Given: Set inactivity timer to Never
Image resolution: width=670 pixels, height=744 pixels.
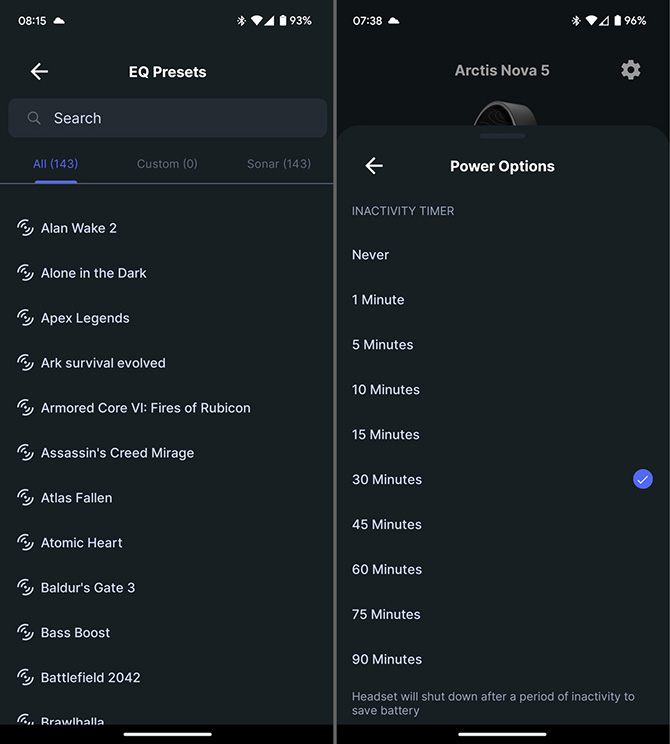Looking at the screenshot, I should pyautogui.click(x=371, y=255).
